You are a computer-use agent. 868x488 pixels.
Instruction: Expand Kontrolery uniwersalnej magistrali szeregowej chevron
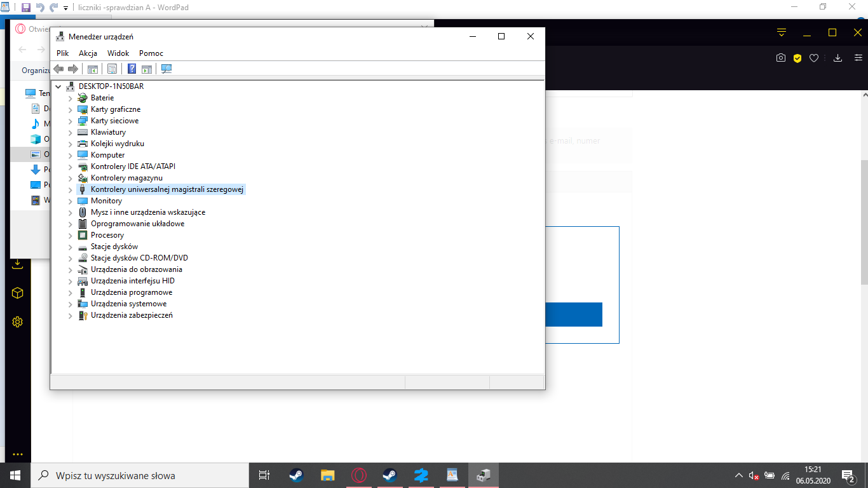pos(71,189)
